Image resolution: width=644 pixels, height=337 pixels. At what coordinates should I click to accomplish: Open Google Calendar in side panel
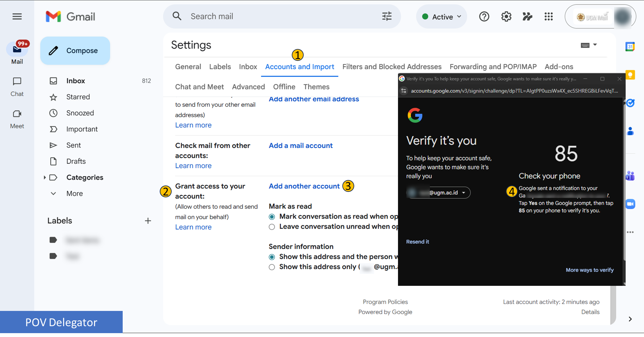coord(630,47)
